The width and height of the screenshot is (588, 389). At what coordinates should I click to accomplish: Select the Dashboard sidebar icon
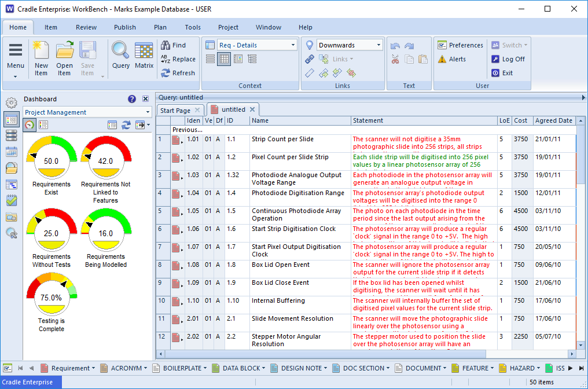click(12, 119)
